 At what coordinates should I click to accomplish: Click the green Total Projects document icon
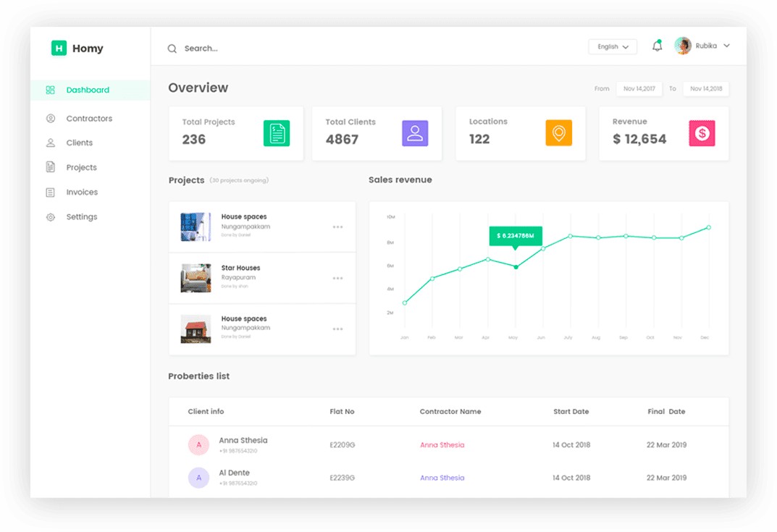tap(276, 133)
